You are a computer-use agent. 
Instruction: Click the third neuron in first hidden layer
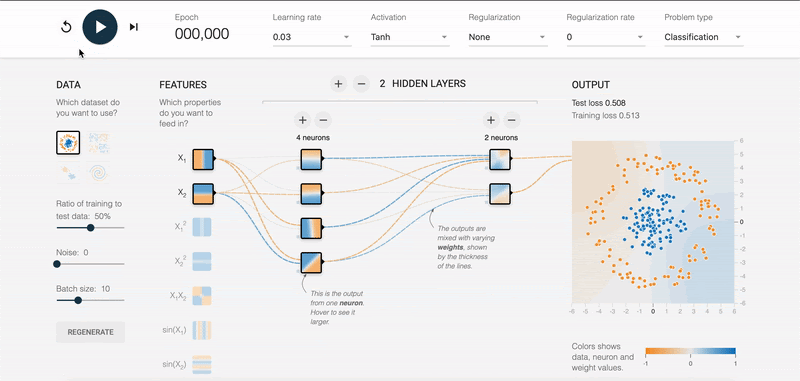click(311, 228)
